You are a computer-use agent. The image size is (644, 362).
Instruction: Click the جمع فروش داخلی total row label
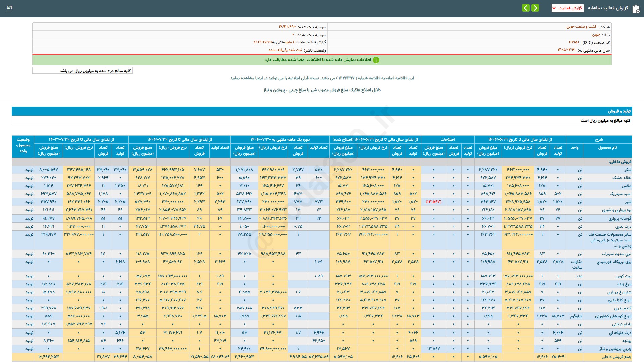[616, 357]
